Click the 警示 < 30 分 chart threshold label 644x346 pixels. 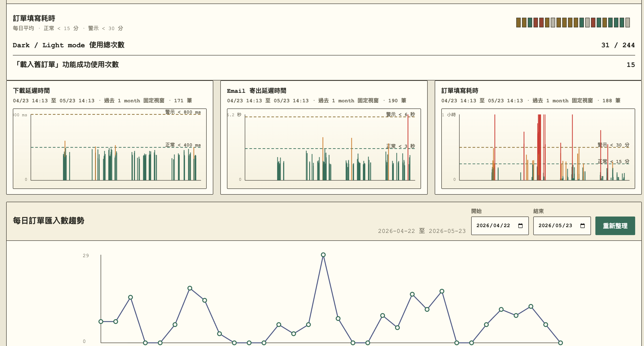[x=613, y=145]
